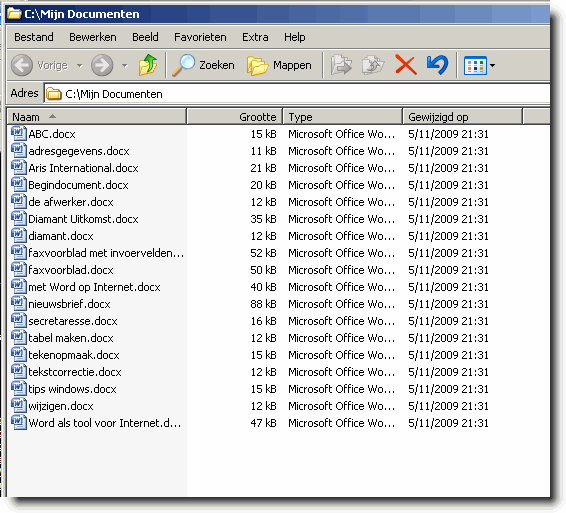566x513 pixels.
Task: Toggle the Mappen folders pane
Action: [x=279, y=65]
